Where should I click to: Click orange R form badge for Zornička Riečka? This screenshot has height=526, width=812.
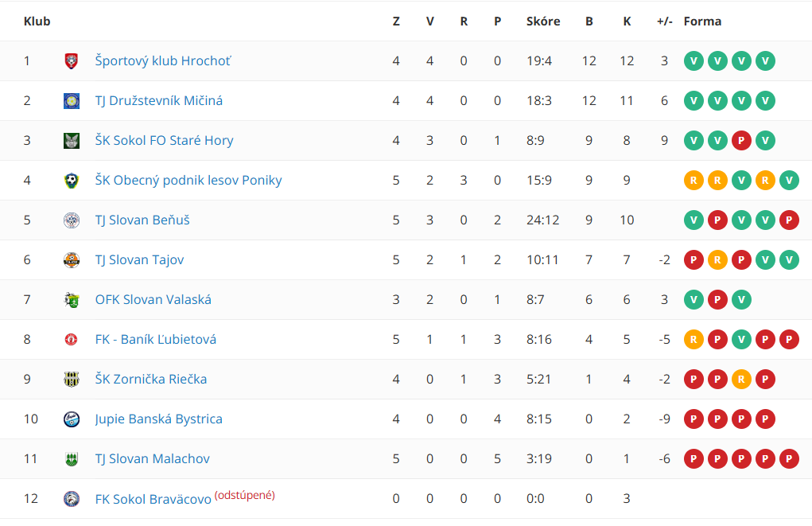[741, 380]
